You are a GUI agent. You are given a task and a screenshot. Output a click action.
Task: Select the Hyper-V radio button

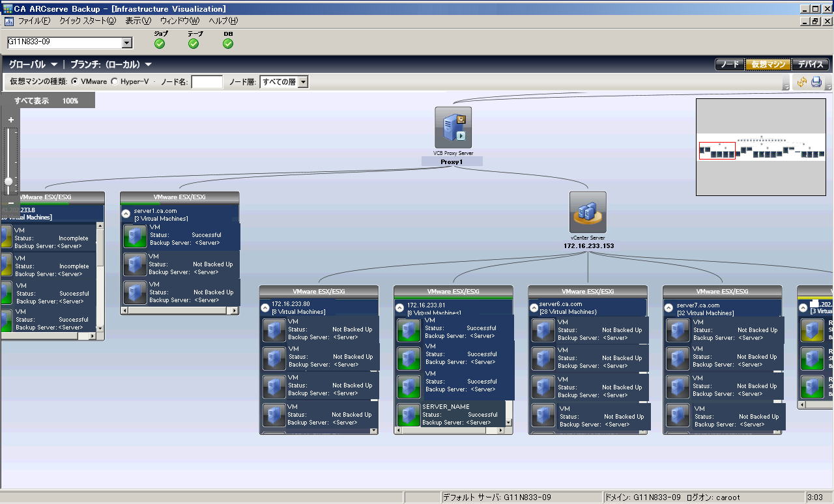click(x=115, y=82)
